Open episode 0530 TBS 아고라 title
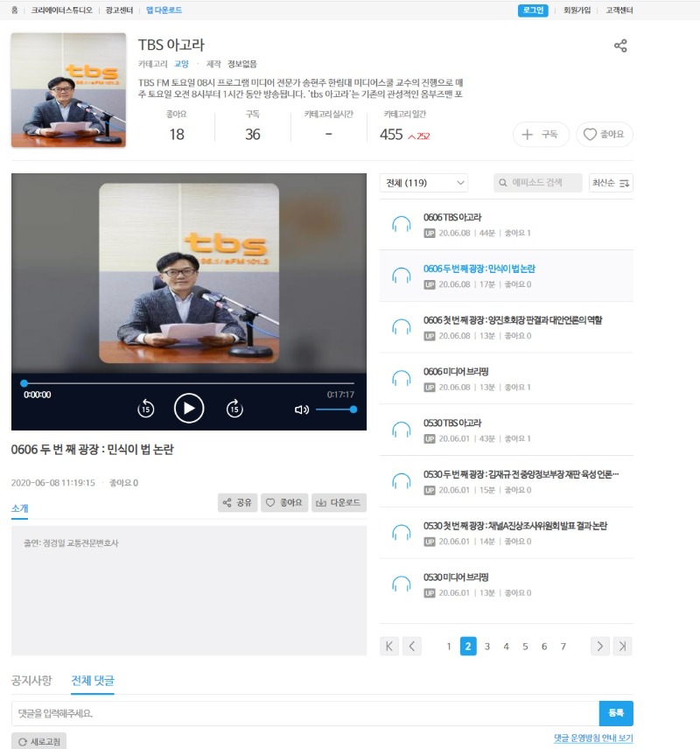Image resolution: width=700 pixels, height=749 pixels. click(x=452, y=423)
